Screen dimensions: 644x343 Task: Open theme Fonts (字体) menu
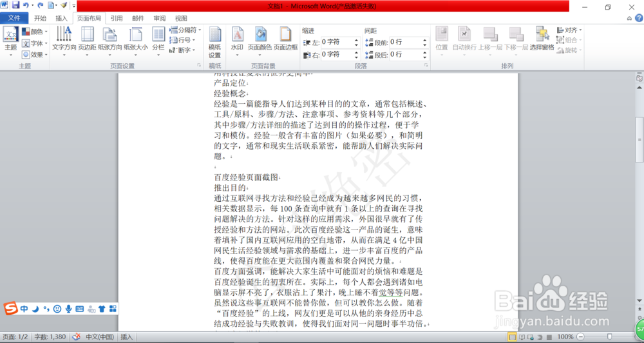pyautogui.click(x=35, y=43)
